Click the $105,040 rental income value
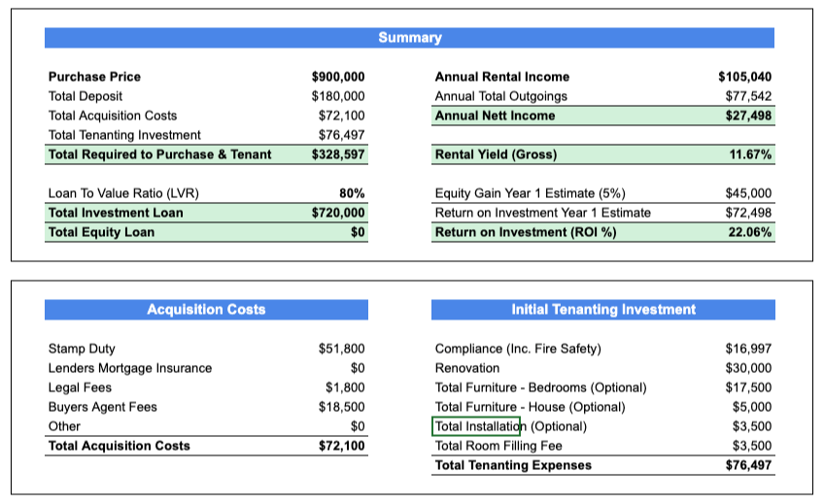This screenshot has height=504, width=824. coord(744,77)
